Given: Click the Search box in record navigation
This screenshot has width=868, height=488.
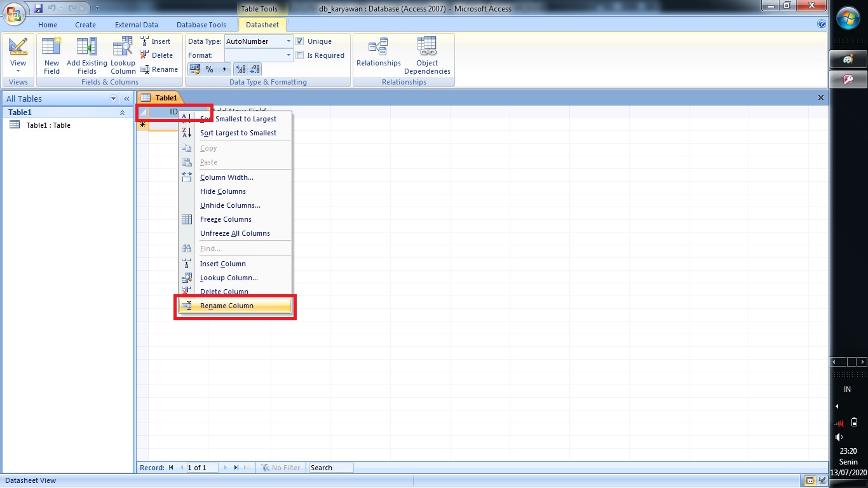Looking at the screenshot, I should click(330, 467).
